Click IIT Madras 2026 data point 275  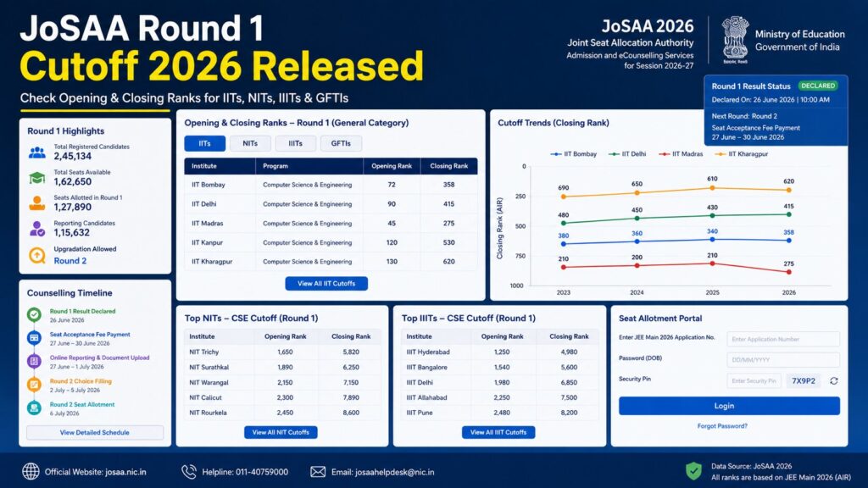click(x=789, y=272)
